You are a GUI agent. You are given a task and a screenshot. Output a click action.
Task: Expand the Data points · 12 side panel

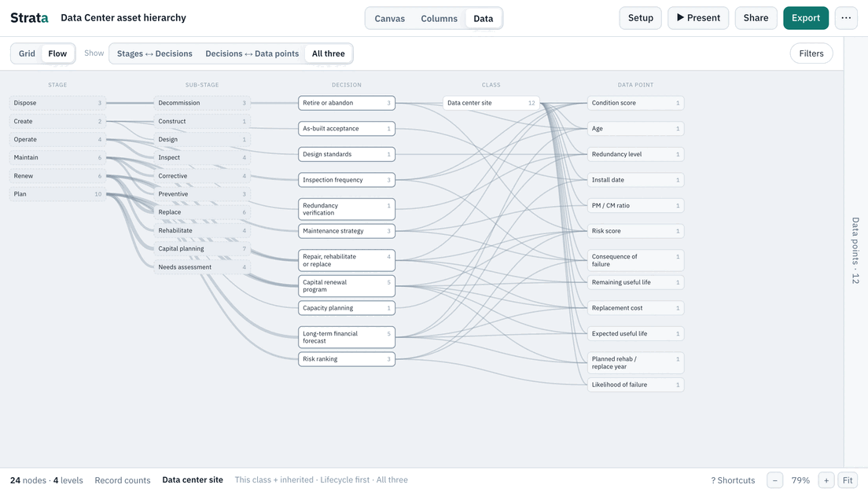pyautogui.click(x=855, y=251)
